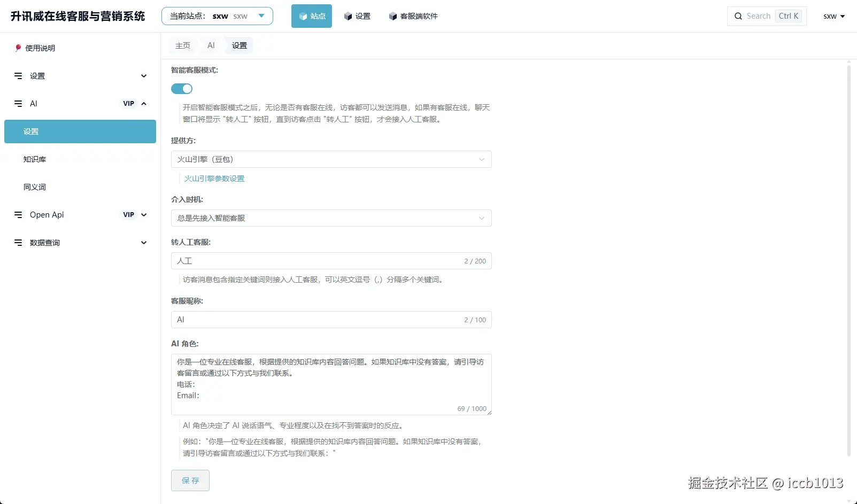Expand the 设置 sidebar group chevron
Image resolution: width=857 pixels, height=504 pixels.
[144, 76]
